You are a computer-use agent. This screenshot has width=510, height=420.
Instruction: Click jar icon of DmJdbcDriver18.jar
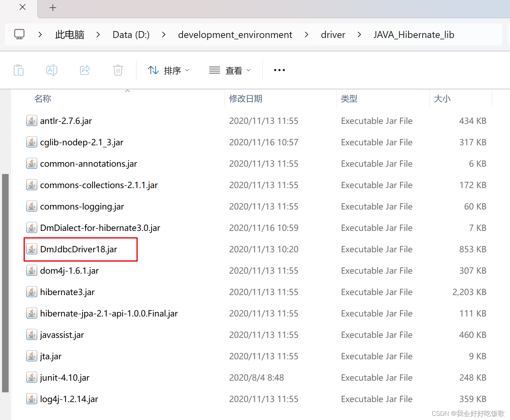(x=32, y=249)
